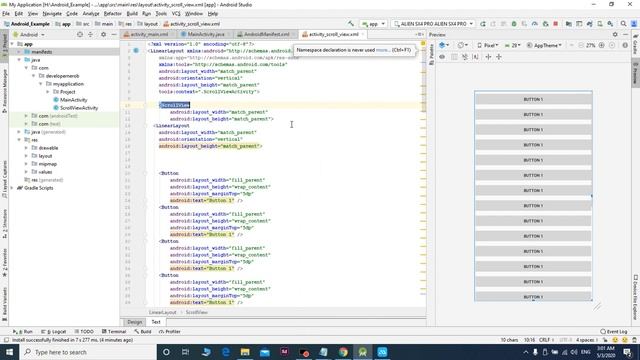
Task: Open the Profiler tool window
Action: coord(169,331)
